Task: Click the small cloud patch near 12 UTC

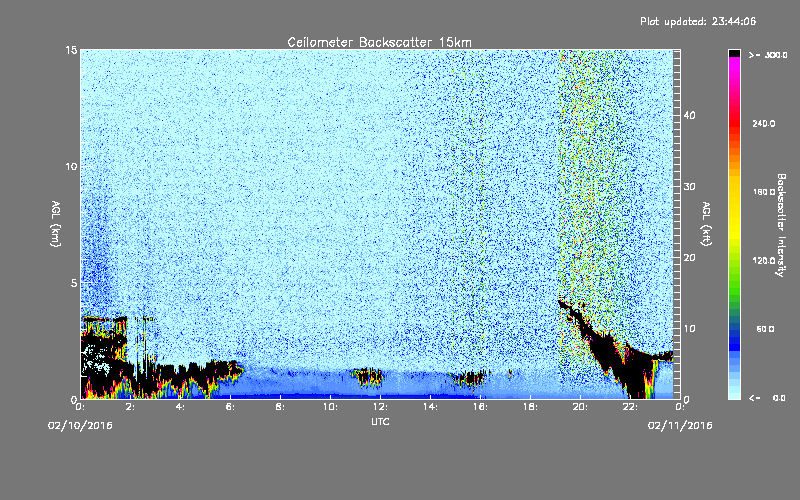Action: pyautogui.click(x=367, y=378)
